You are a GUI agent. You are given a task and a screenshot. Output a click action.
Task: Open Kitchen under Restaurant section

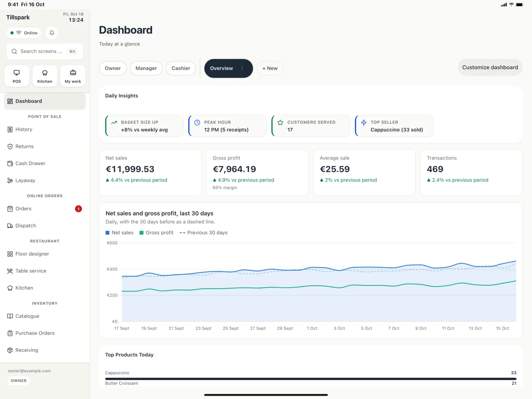(x=45, y=288)
